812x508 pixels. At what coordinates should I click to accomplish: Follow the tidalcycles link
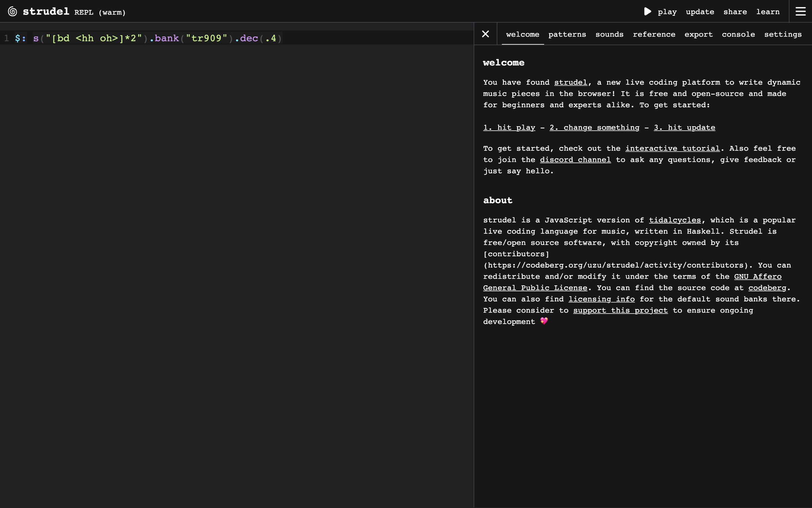pyautogui.click(x=675, y=220)
